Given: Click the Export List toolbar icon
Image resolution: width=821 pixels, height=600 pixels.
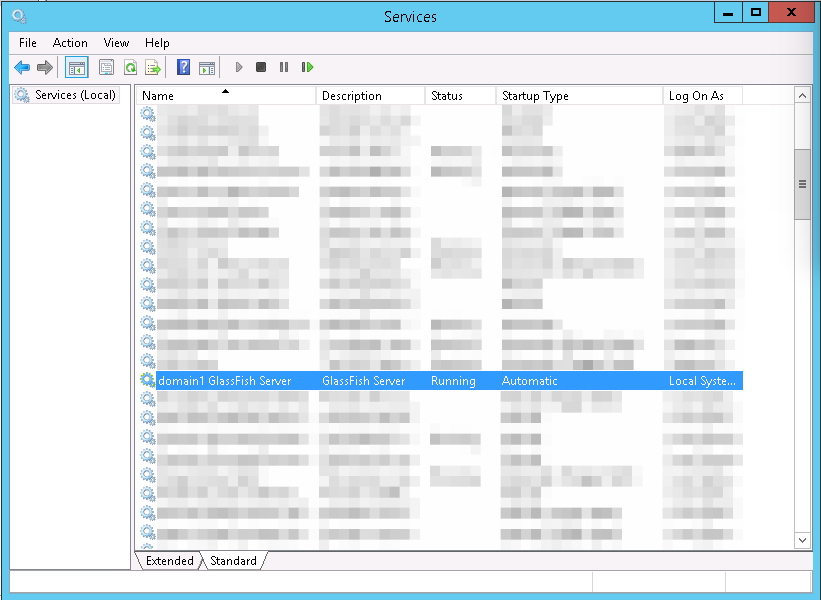Looking at the screenshot, I should click(x=153, y=67).
